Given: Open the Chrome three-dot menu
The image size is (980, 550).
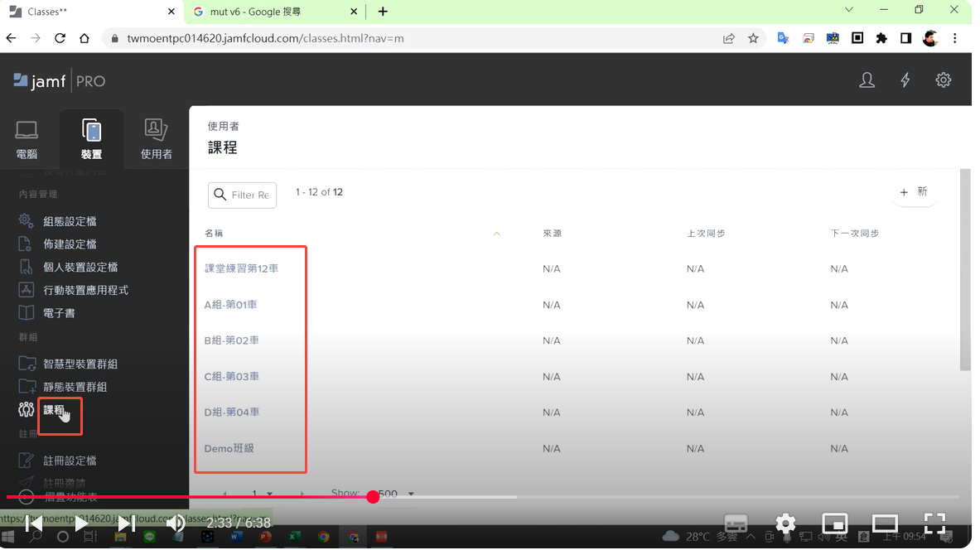Looking at the screenshot, I should coord(954,38).
